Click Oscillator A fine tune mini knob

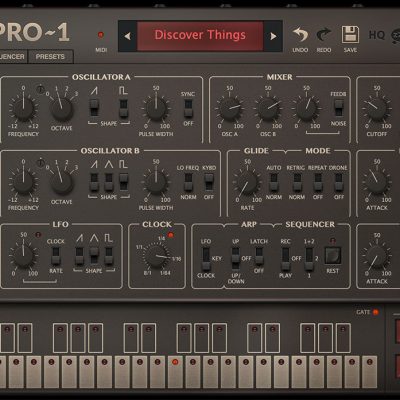[x=40, y=89]
